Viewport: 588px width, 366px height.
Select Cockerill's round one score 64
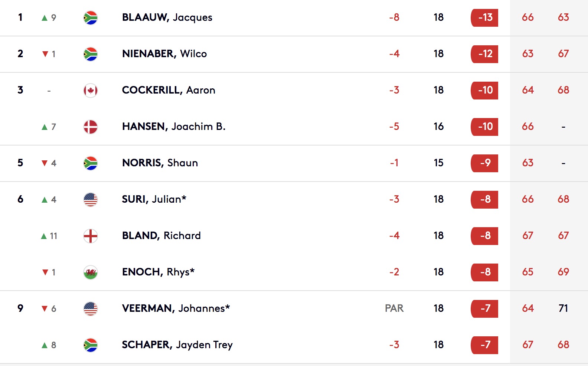pyautogui.click(x=527, y=90)
